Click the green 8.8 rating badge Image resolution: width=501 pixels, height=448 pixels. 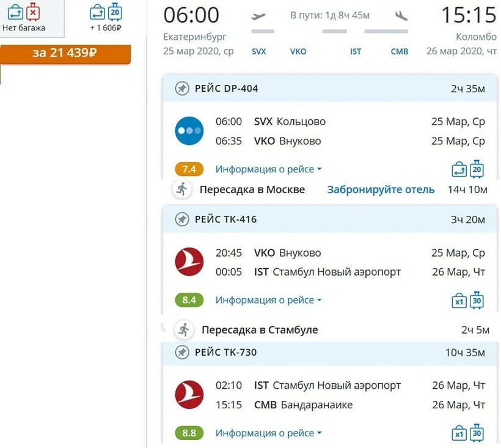189,433
